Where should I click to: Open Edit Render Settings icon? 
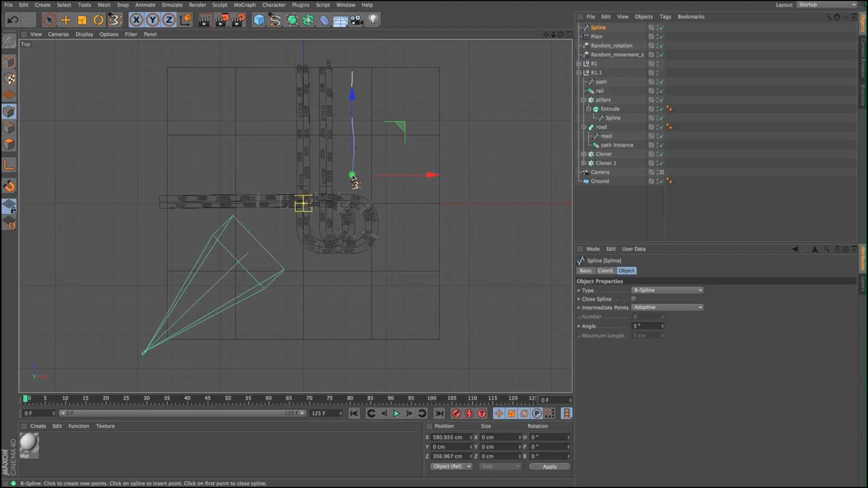(238, 20)
